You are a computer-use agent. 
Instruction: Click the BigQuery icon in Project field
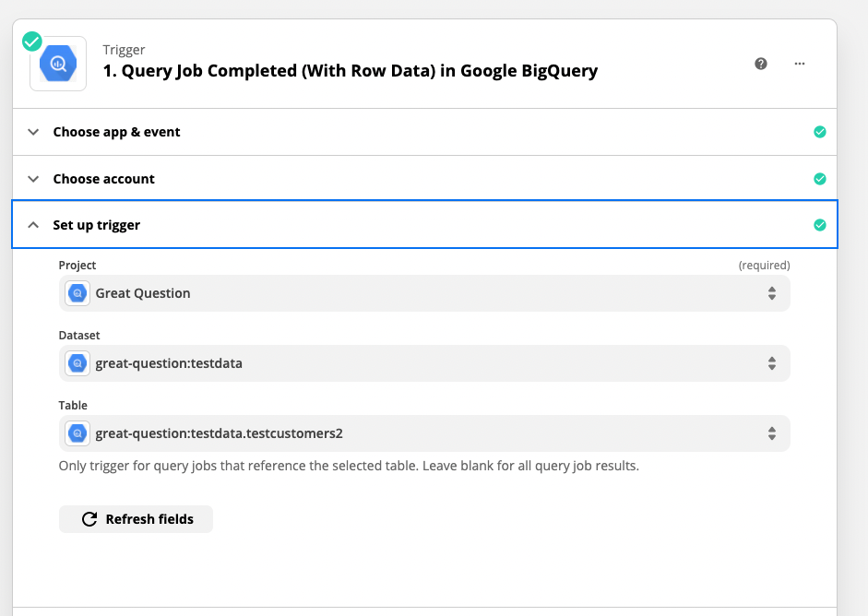coord(77,293)
